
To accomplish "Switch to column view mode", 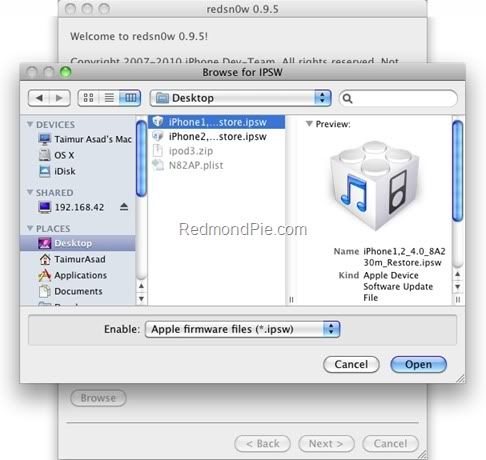I will tap(130, 98).
